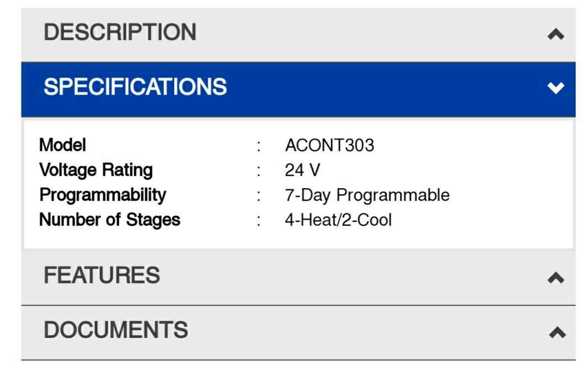The height and width of the screenshot is (365, 588).
Task: Click the colon next to Programmability
Action: click(x=258, y=195)
